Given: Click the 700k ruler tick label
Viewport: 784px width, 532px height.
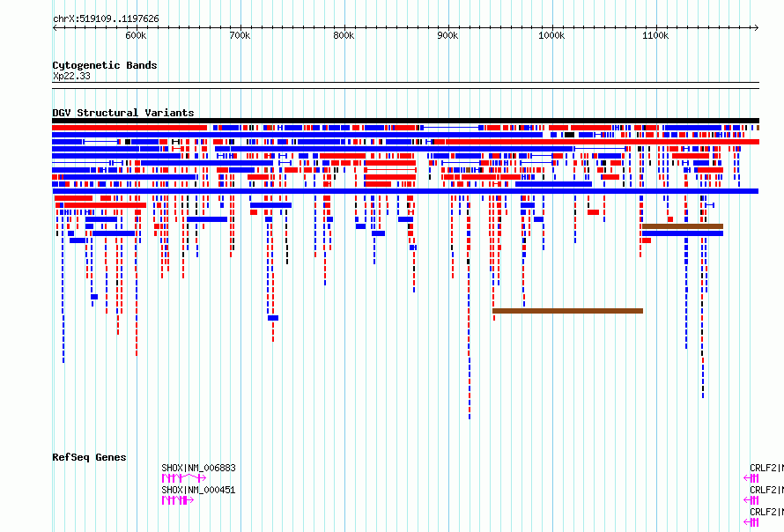Looking at the screenshot, I should (x=240, y=35).
